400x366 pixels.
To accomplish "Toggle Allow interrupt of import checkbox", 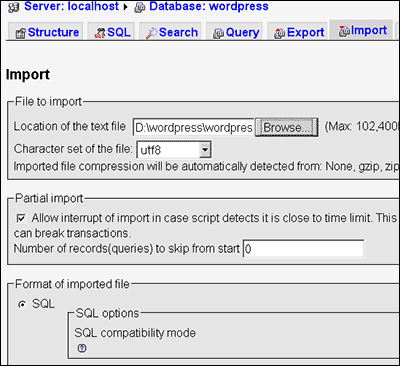I will point(21,218).
